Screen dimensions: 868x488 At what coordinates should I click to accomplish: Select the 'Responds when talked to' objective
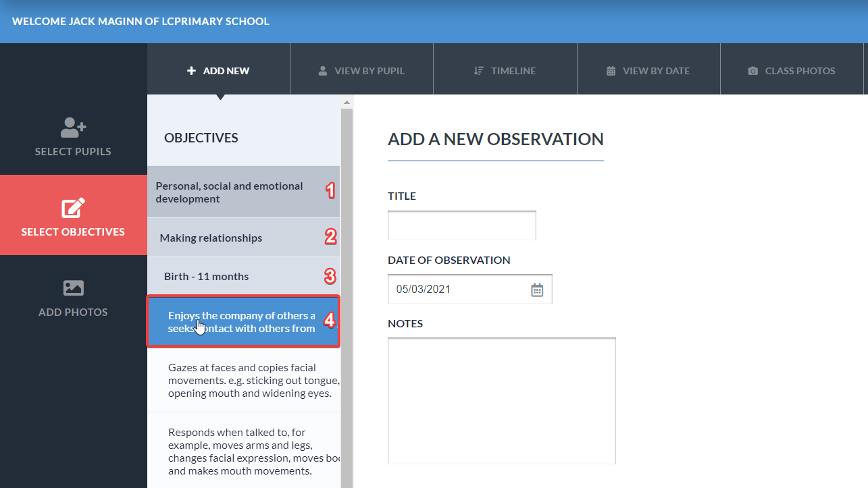click(243, 451)
